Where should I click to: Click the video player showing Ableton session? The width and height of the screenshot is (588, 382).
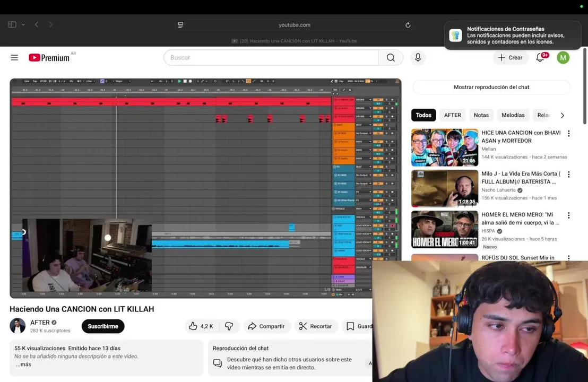tap(205, 188)
